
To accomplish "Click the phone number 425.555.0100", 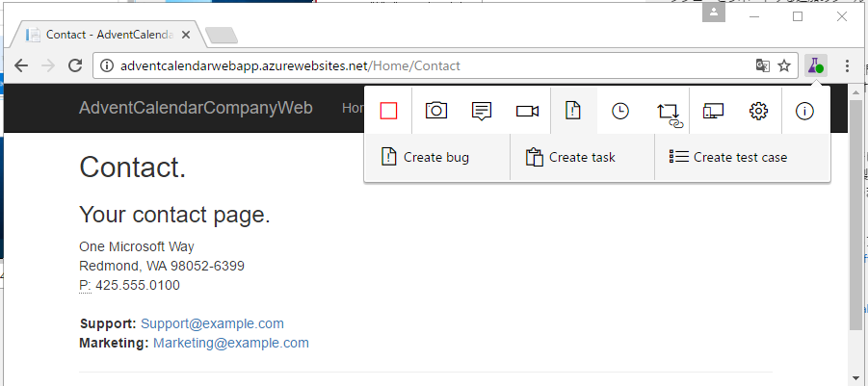I will click(x=138, y=285).
